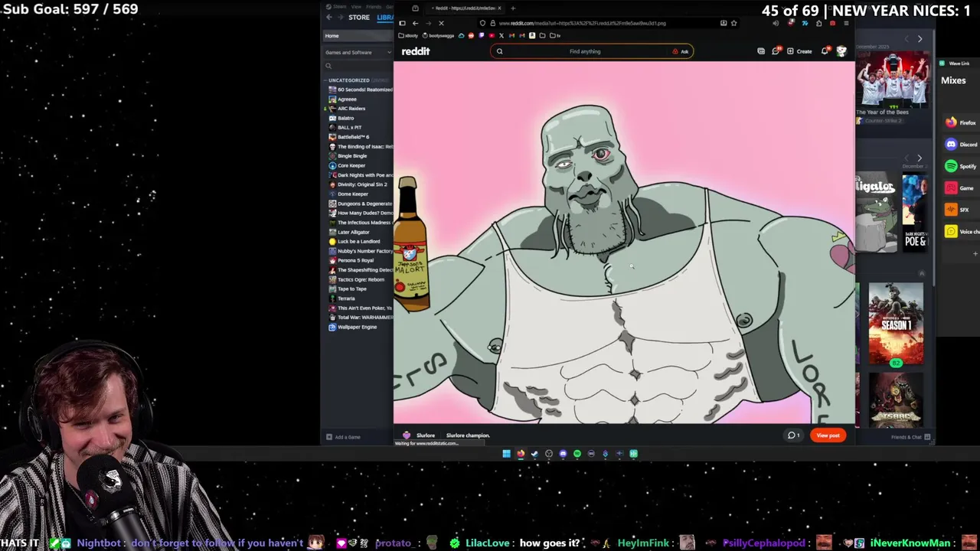This screenshot has width=980, height=551.
Task: Open the xBooty bookmarks folder
Action: coord(409,35)
